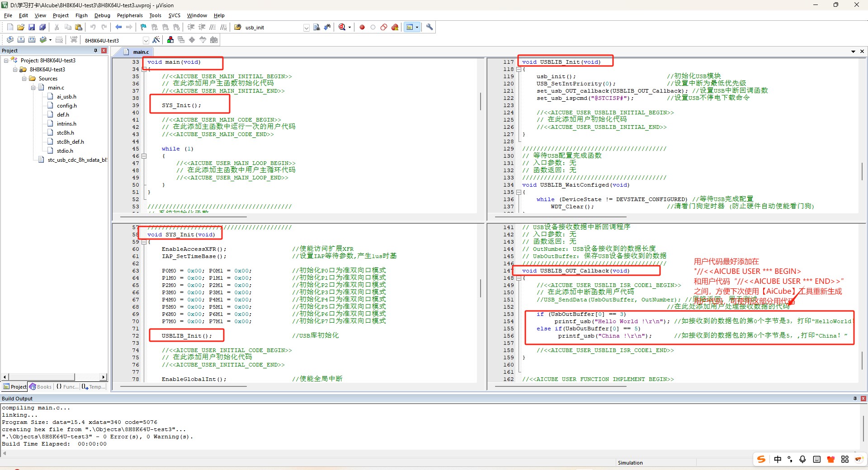Open a file using the Open folder icon
Screen dimensions: 868x470
(21, 27)
